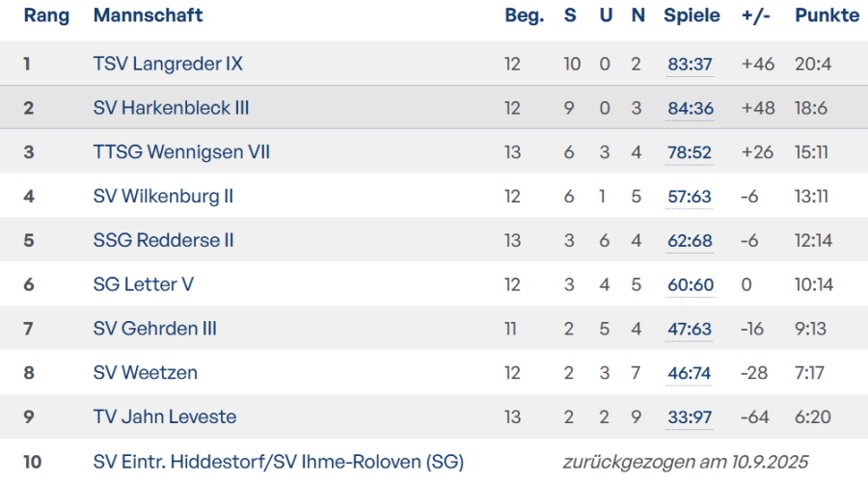
Task: Select the 57:63 games result
Action: pyautogui.click(x=690, y=197)
